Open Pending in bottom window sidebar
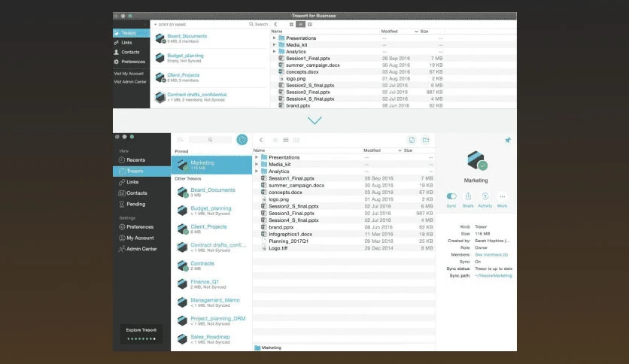This screenshot has width=629, height=364. (x=141, y=204)
